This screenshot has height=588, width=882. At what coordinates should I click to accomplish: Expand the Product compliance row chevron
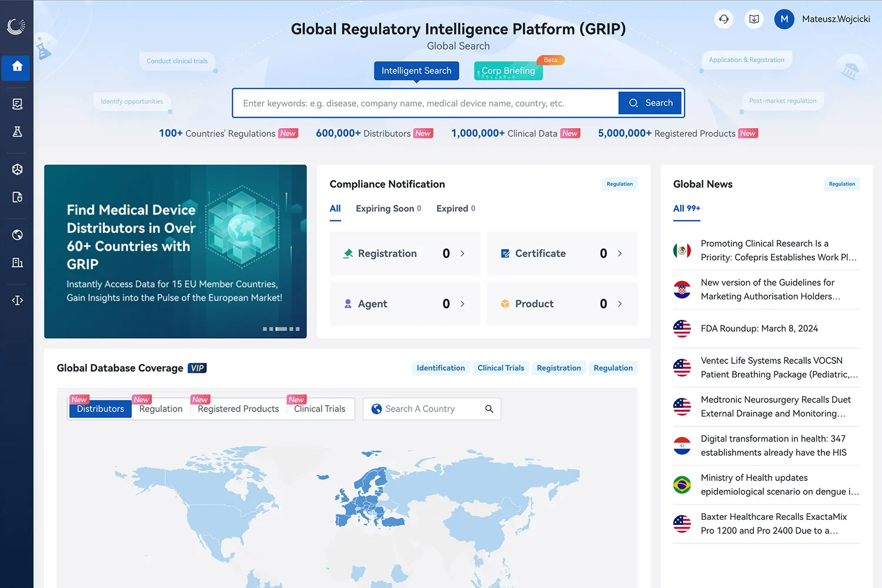(620, 303)
